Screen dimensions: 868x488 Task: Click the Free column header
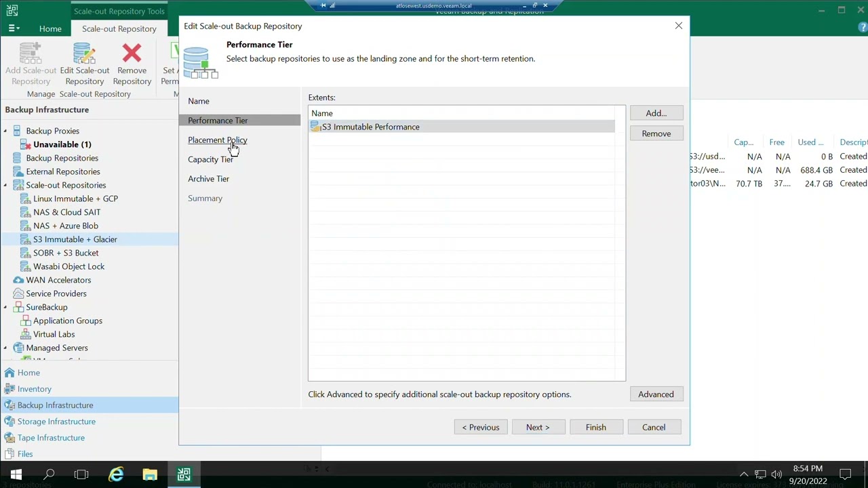(776, 142)
